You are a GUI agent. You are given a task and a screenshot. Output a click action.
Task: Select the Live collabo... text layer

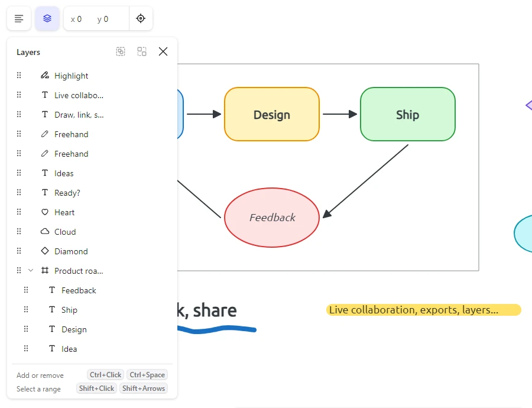tap(92, 95)
